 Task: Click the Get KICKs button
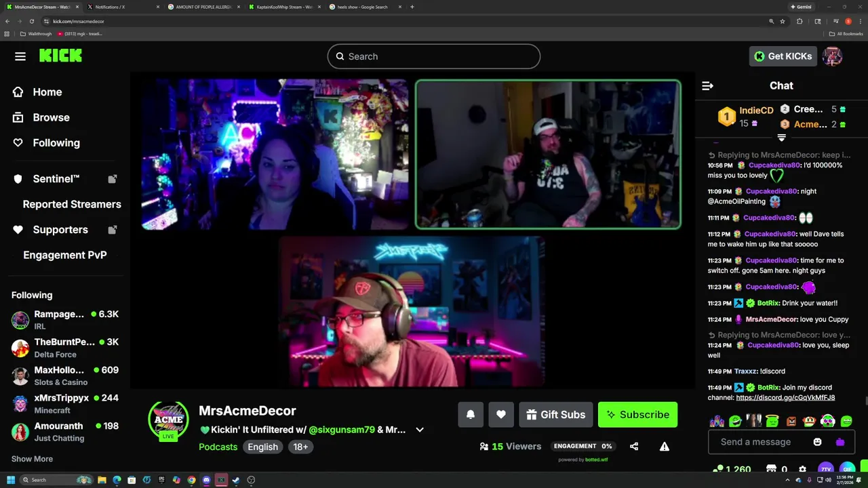[783, 56]
